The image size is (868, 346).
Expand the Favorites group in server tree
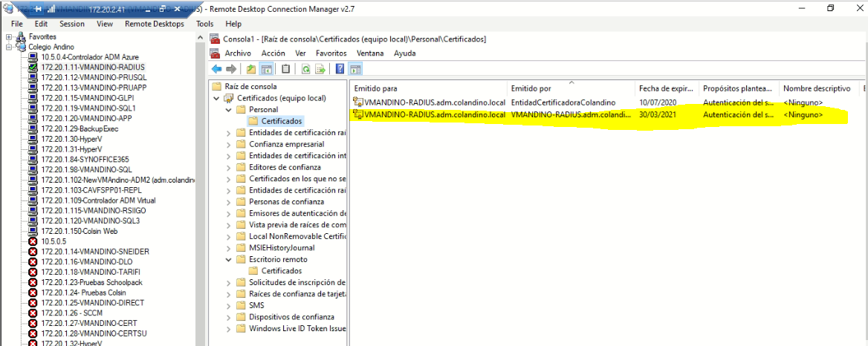[9, 37]
